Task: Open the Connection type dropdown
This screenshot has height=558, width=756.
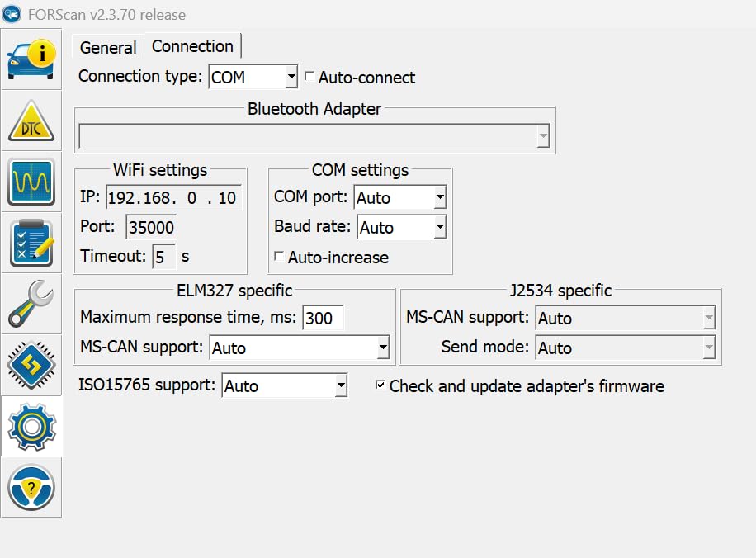Action: (x=253, y=77)
